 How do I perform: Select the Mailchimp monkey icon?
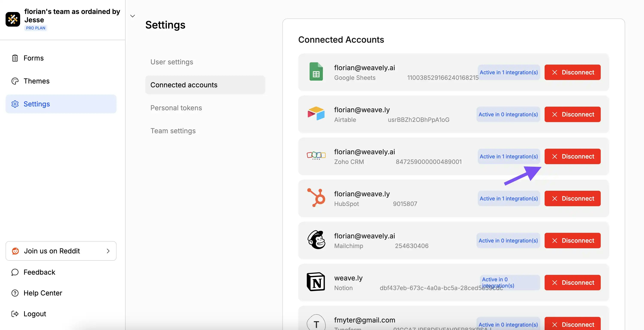coord(316,240)
